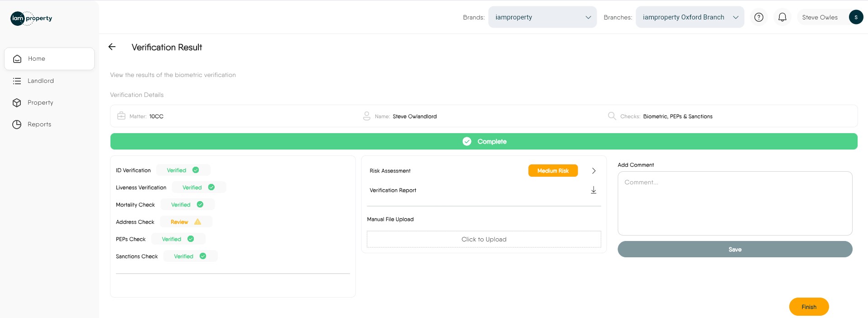Open the Brands dropdown
This screenshot has width=868, height=318.
(x=542, y=17)
